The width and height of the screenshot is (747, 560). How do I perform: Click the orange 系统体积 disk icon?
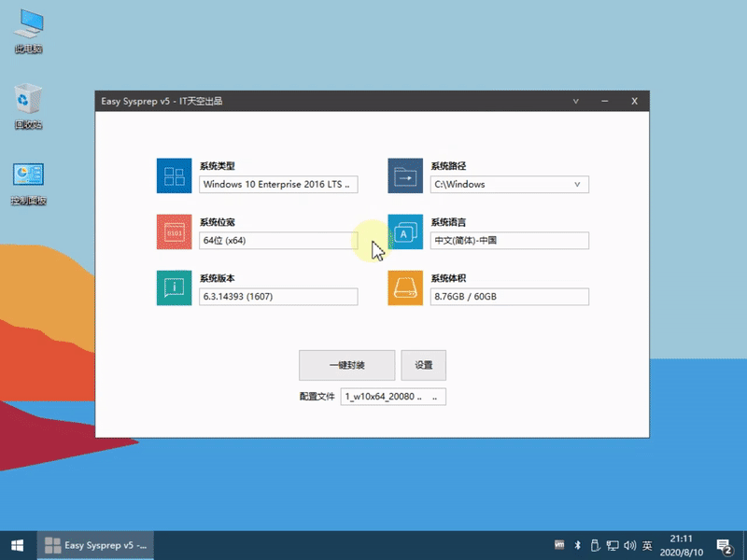tap(405, 287)
